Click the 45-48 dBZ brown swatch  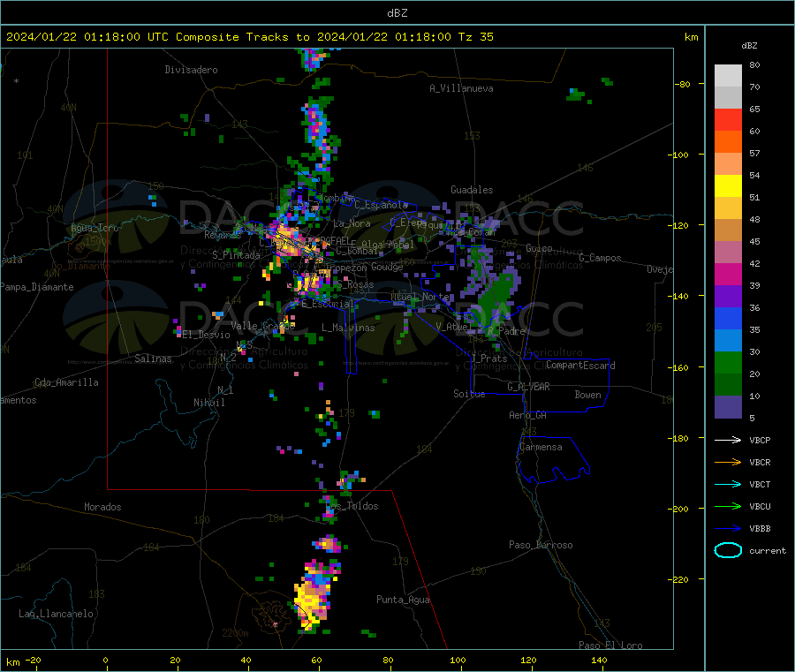pyautogui.click(x=728, y=230)
